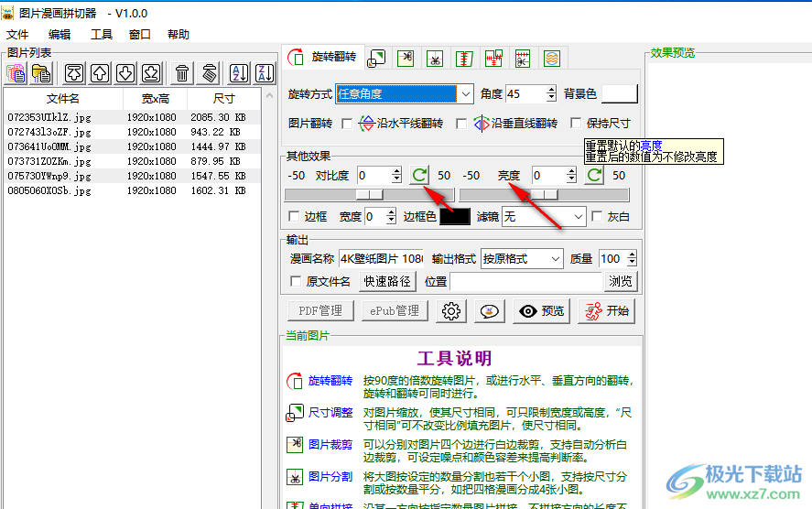The height and width of the screenshot is (509, 812).
Task: Click the 漫画名称 input field
Action: tap(381, 258)
